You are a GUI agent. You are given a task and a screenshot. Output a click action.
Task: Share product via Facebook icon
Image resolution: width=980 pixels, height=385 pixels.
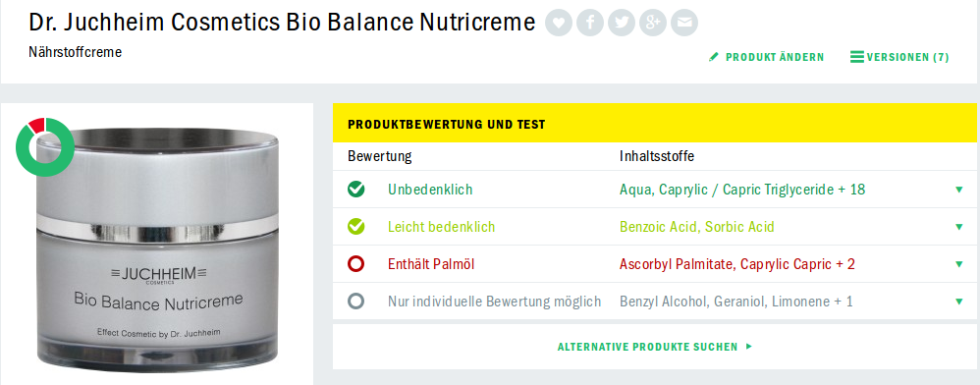pos(590,24)
